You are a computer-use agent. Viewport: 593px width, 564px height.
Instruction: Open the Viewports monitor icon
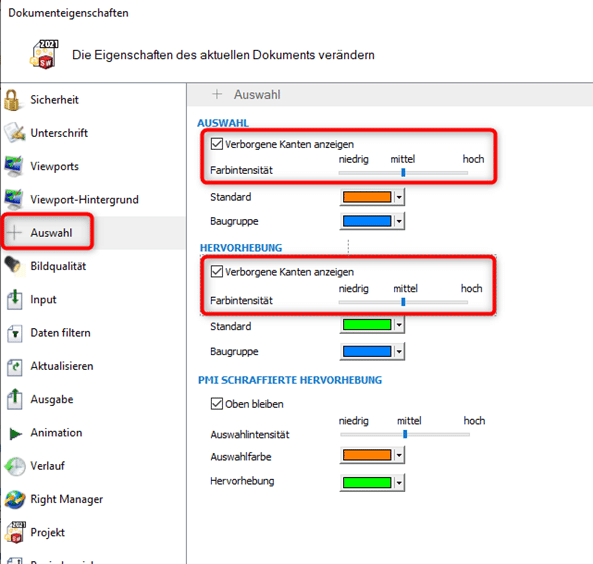pyautogui.click(x=14, y=166)
